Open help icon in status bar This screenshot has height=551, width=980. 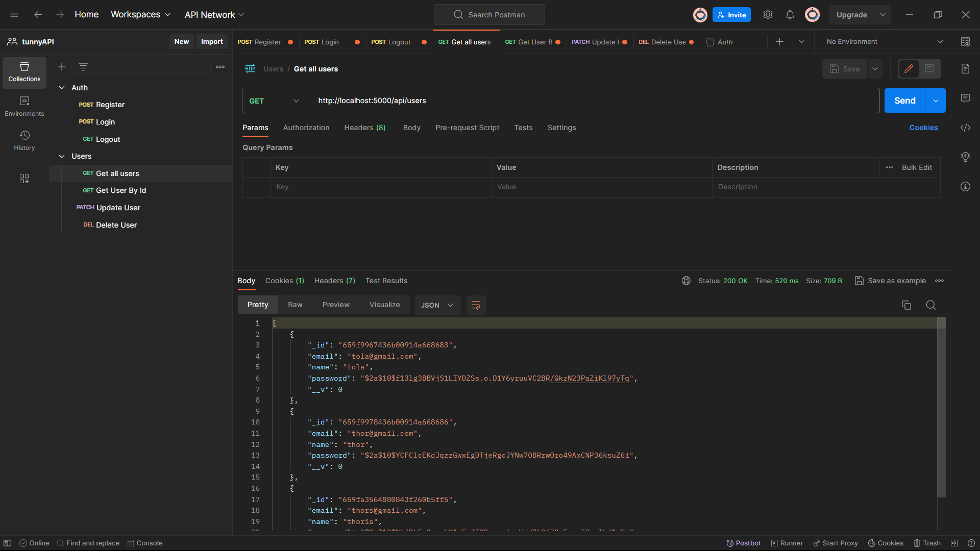pos(971,543)
